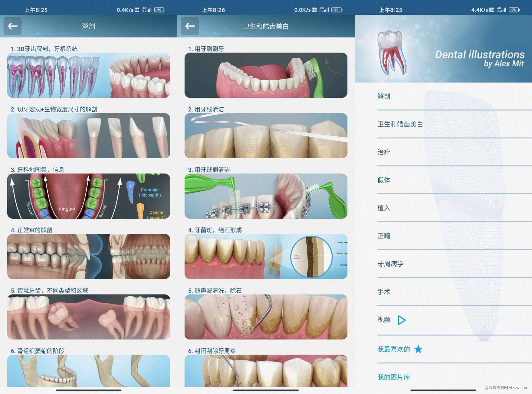Open 视频 entry in main menu
This screenshot has height=394, width=532.
click(x=454, y=320)
